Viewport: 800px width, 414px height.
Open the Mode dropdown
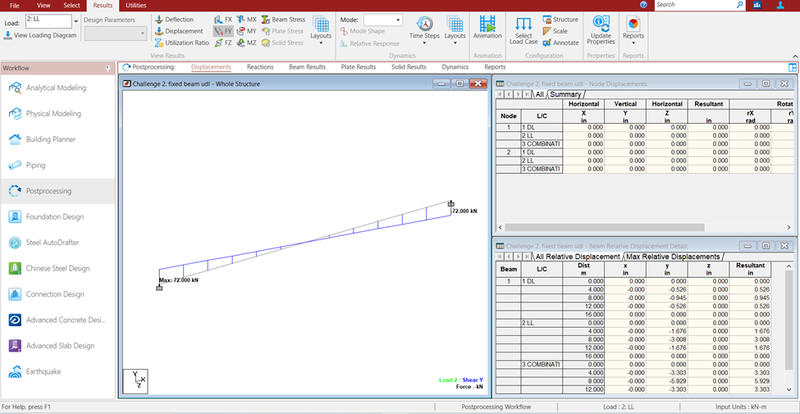(x=398, y=20)
